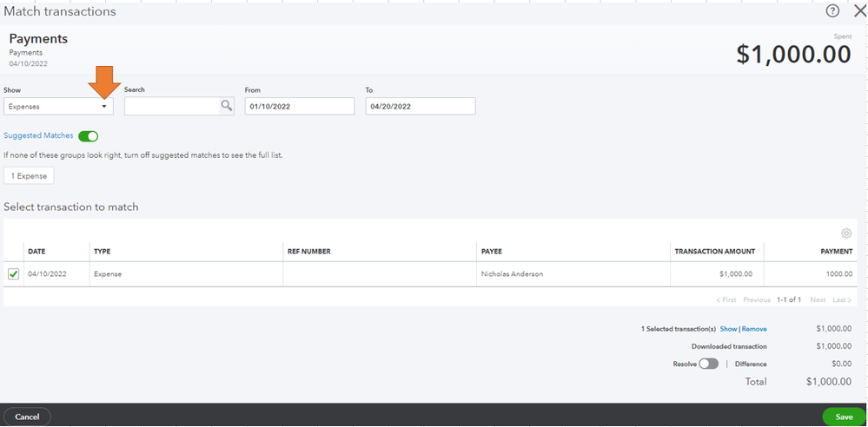Uncheck the Nicholas Anderson expense row
The width and height of the screenshot is (868, 427).
tap(13, 273)
